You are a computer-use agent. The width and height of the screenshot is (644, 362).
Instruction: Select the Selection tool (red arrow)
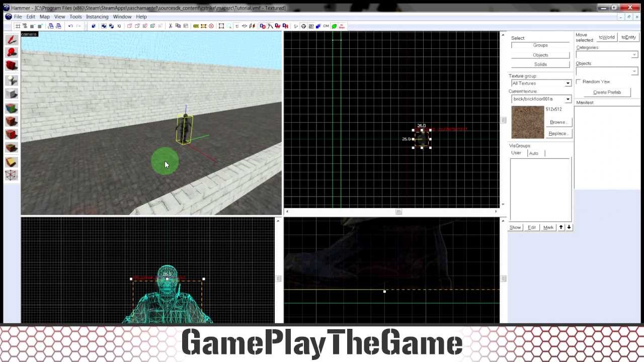coord(12,40)
